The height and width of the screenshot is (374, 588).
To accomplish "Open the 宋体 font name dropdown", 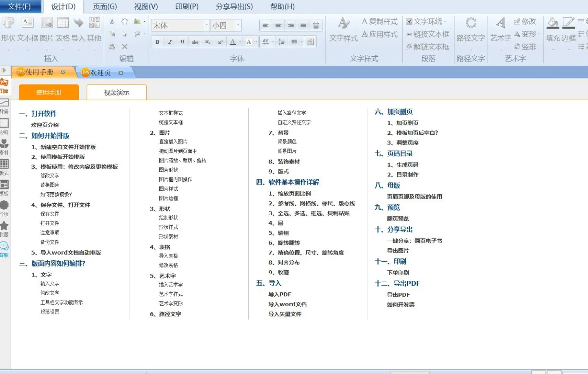I will point(206,25).
